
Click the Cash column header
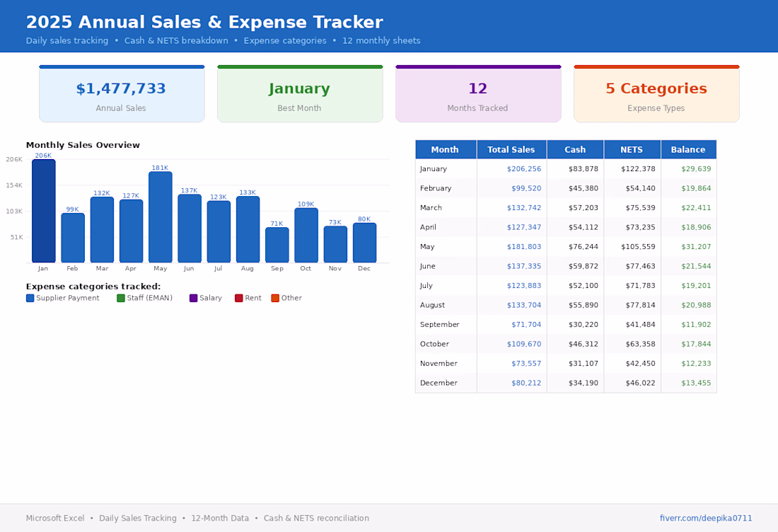pos(575,149)
